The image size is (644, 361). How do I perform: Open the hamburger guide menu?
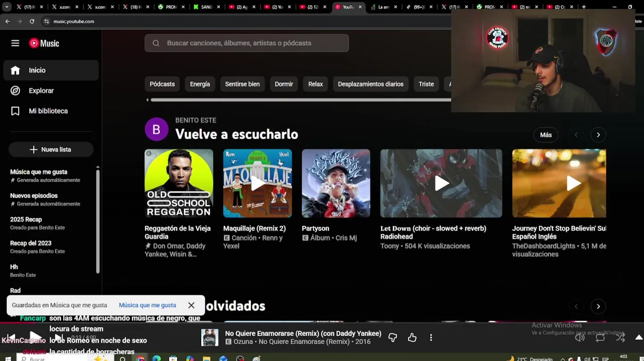tap(15, 43)
